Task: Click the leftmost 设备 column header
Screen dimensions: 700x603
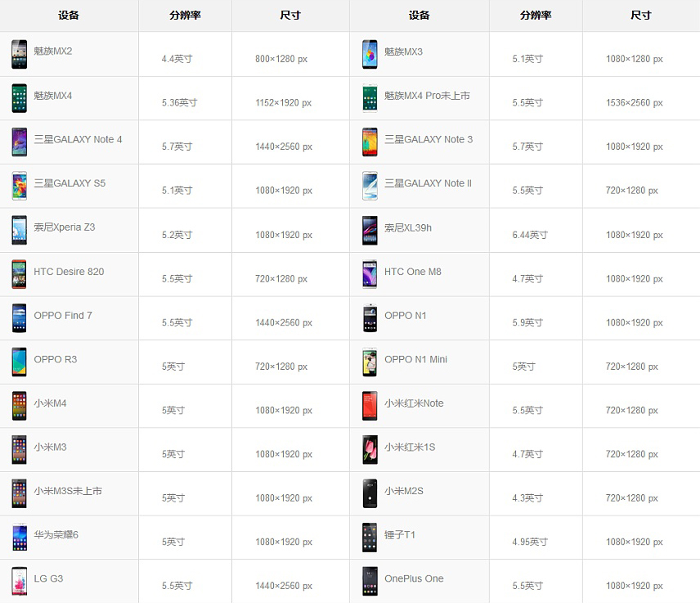Action: pyautogui.click(x=69, y=16)
